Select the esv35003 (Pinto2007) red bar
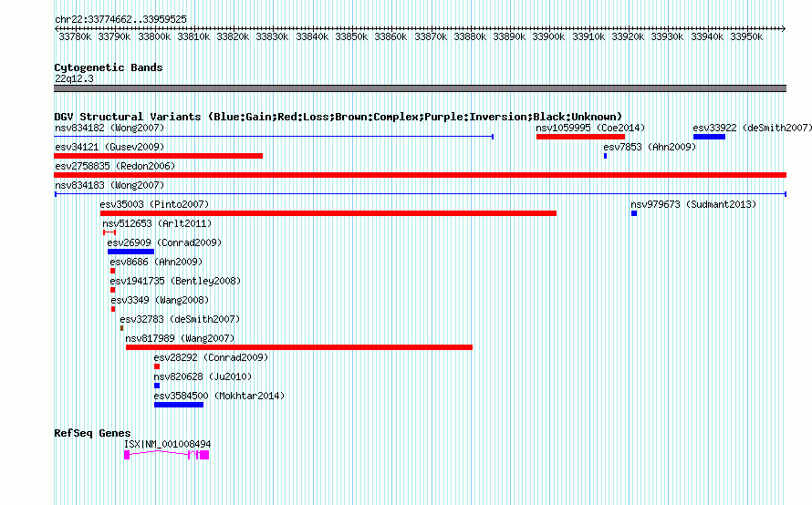The height and width of the screenshot is (505, 812). click(328, 213)
